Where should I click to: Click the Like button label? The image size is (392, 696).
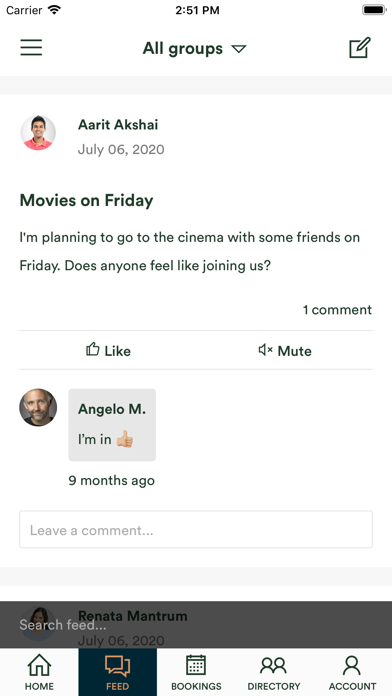tap(118, 351)
